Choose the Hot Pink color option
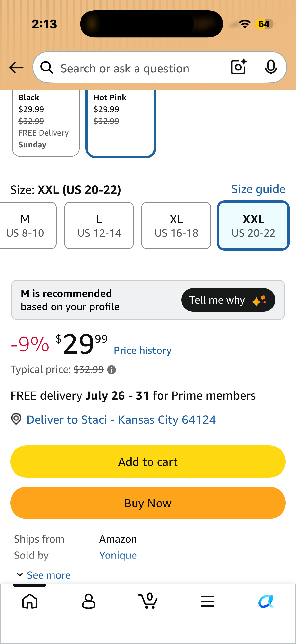Screen dimensions: 296x644 pos(121,123)
